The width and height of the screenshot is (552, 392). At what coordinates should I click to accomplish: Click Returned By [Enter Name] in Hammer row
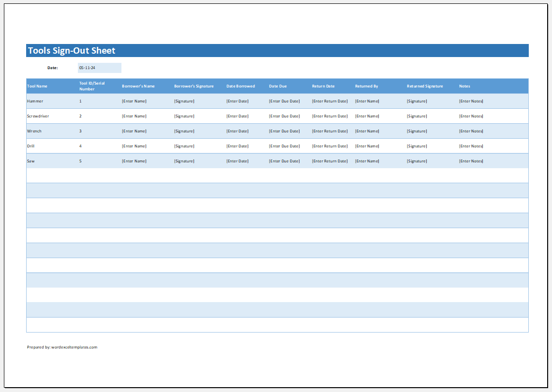tap(367, 101)
